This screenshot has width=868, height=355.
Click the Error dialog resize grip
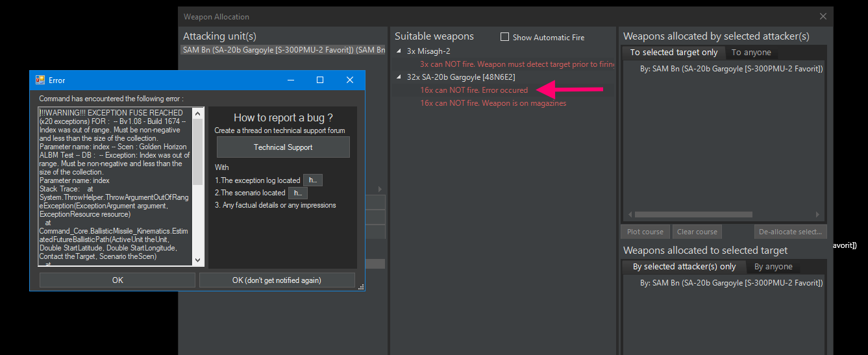[361, 287]
